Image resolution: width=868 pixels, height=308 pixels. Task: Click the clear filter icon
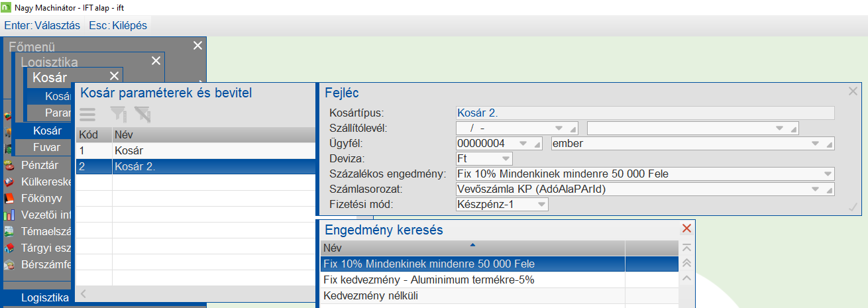coord(142,114)
